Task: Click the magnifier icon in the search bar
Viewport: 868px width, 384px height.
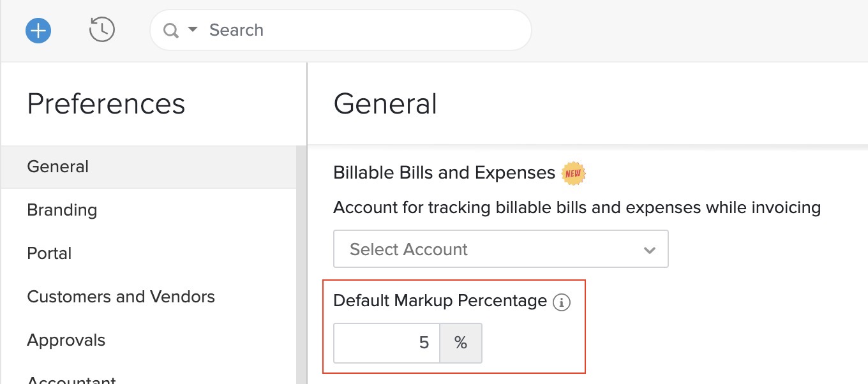Action: [171, 30]
